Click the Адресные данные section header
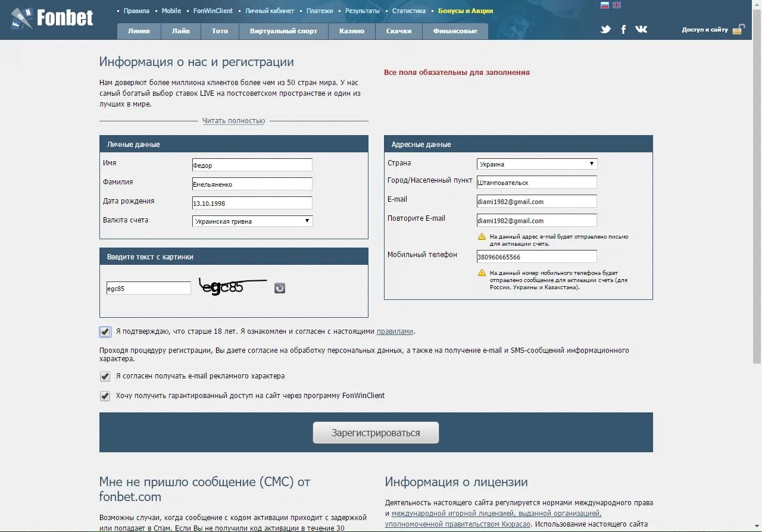762x532 pixels. pos(519,144)
